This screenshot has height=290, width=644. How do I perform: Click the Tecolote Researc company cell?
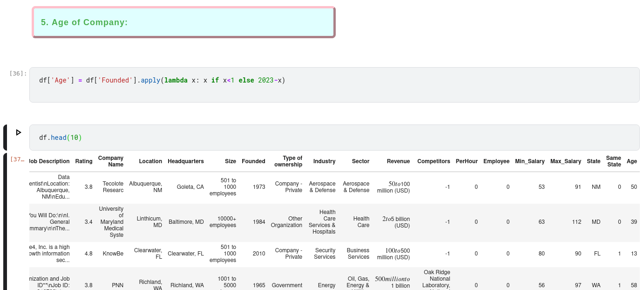pos(113,187)
